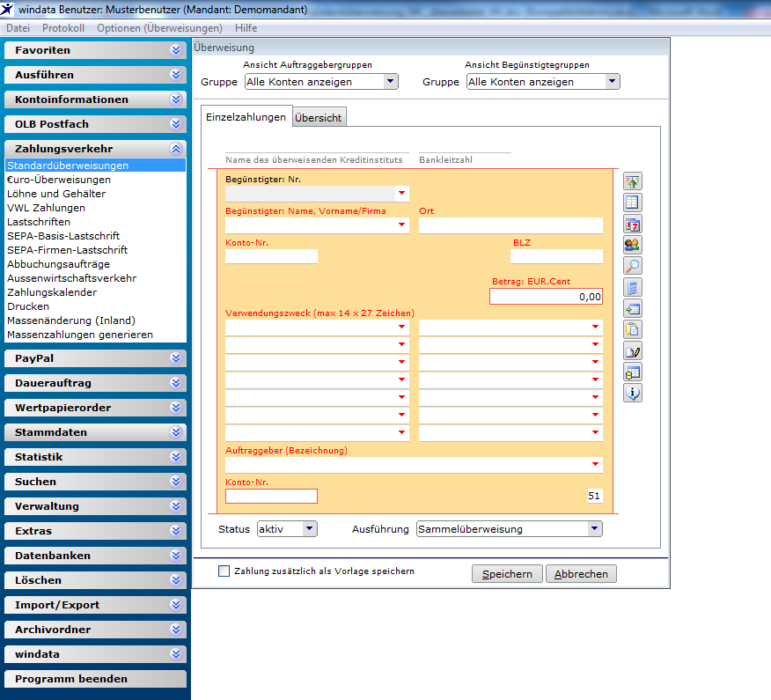Enable 'Zahlung zusätzlich als Vorlage speichern' checkbox
Screen dimensions: 771x700
pyautogui.click(x=224, y=571)
